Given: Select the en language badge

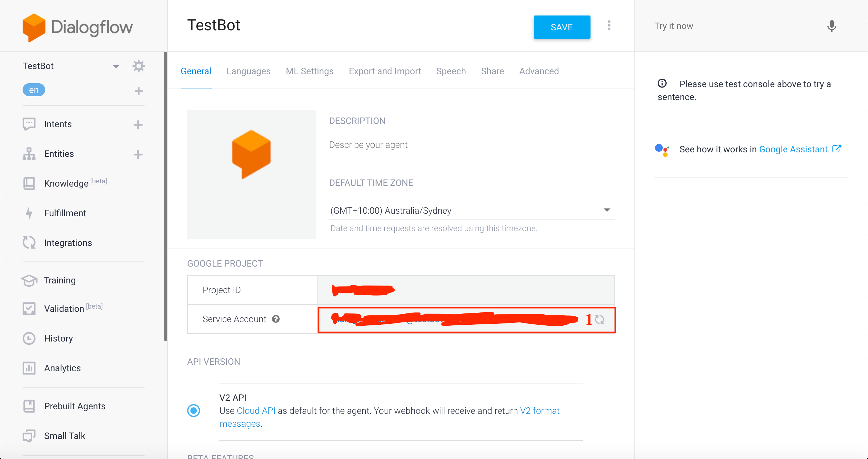Looking at the screenshot, I should click(x=34, y=90).
